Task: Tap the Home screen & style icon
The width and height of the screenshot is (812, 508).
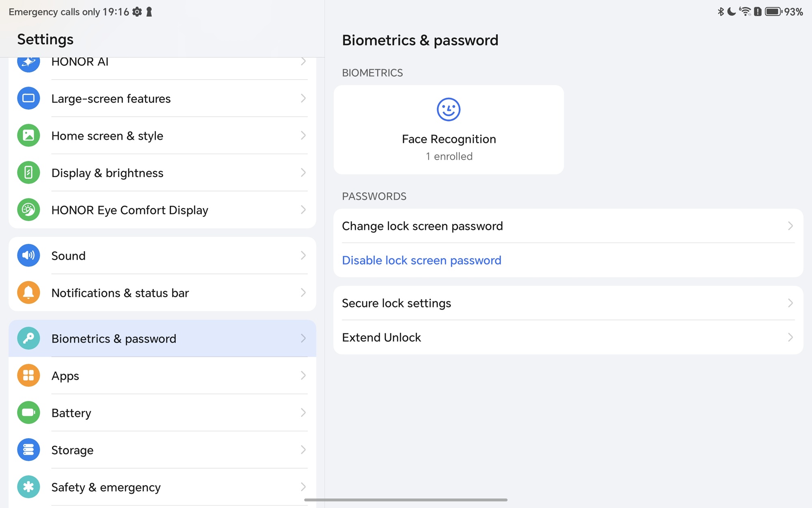Action: tap(28, 135)
